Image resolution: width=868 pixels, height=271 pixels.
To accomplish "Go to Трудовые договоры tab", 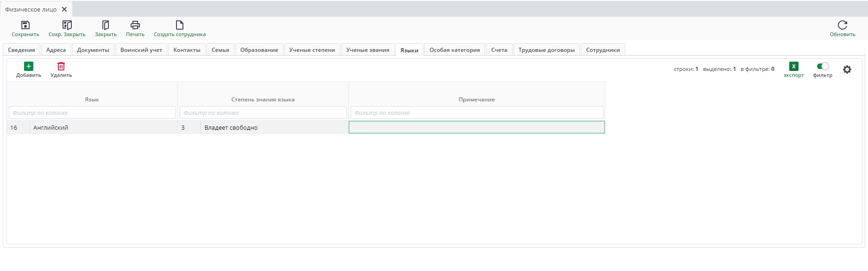I will point(546,50).
